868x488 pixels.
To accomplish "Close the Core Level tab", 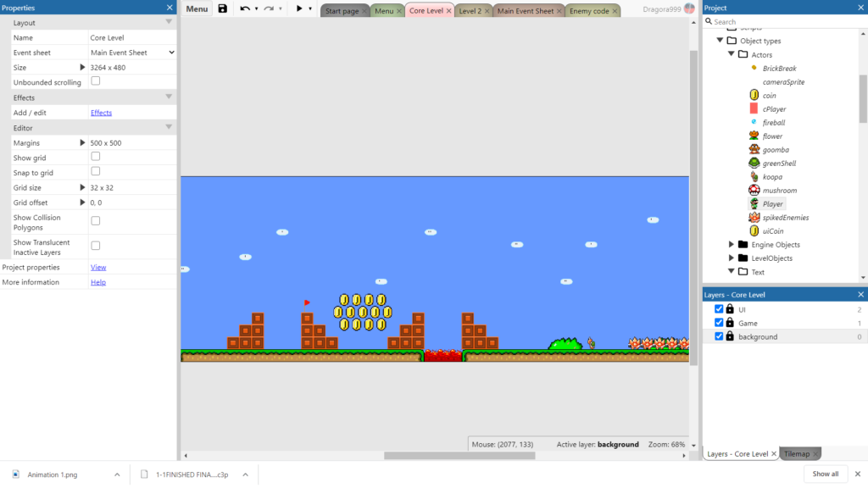I will point(448,11).
